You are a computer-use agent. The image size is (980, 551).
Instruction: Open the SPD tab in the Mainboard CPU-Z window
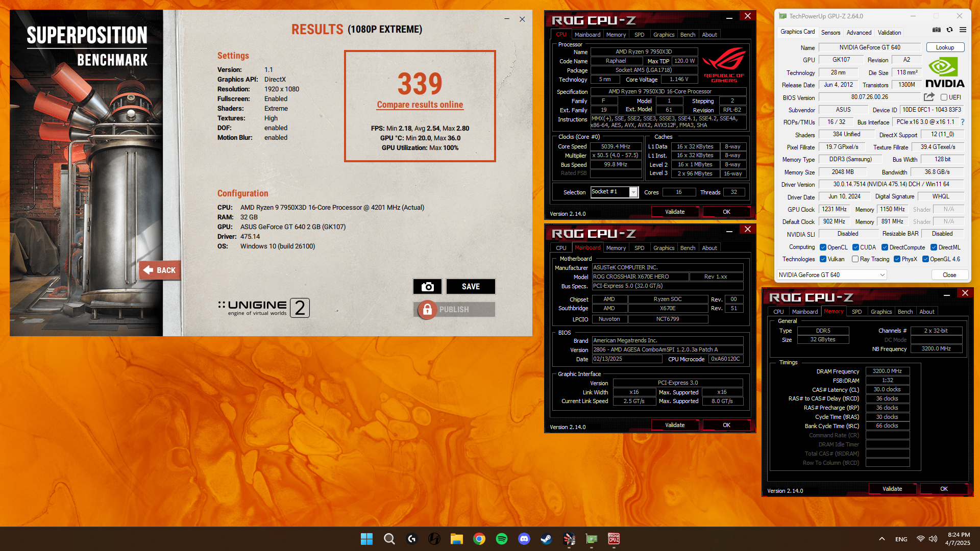(x=639, y=248)
